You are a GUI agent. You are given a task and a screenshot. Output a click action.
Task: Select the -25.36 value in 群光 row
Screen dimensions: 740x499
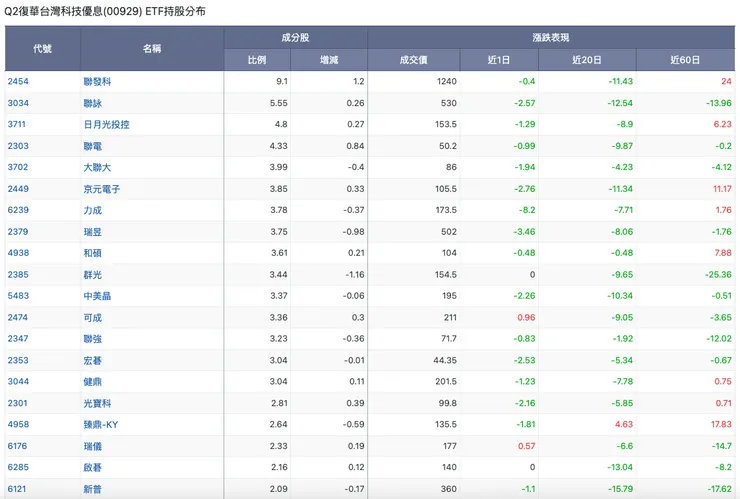click(718, 275)
